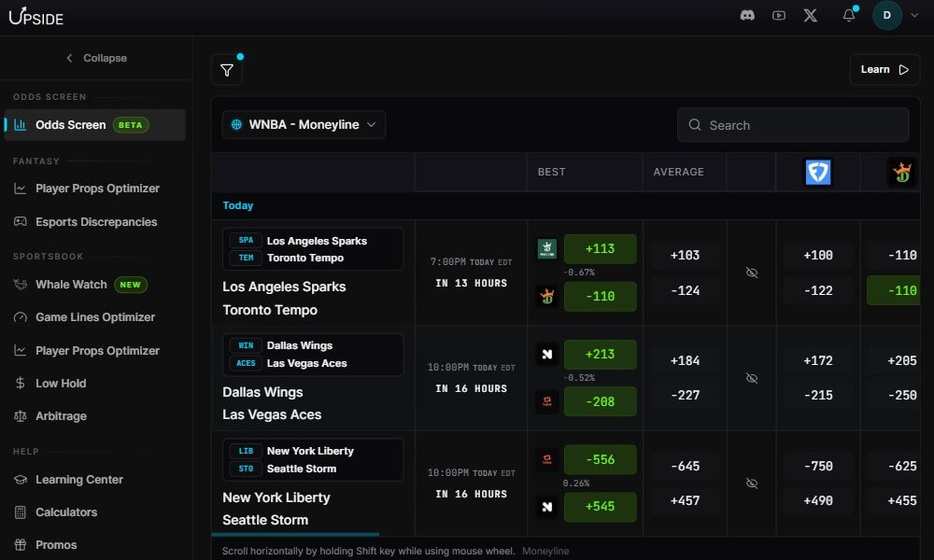Viewport: 934px width, 560px height.
Task: Click best odds +113 for Sparks
Action: click(x=600, y=249)
